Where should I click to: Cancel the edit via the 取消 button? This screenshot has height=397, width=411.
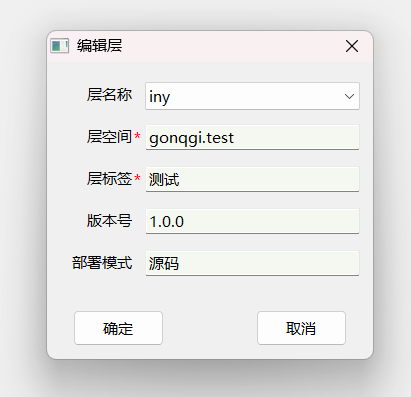pos(301,328)
